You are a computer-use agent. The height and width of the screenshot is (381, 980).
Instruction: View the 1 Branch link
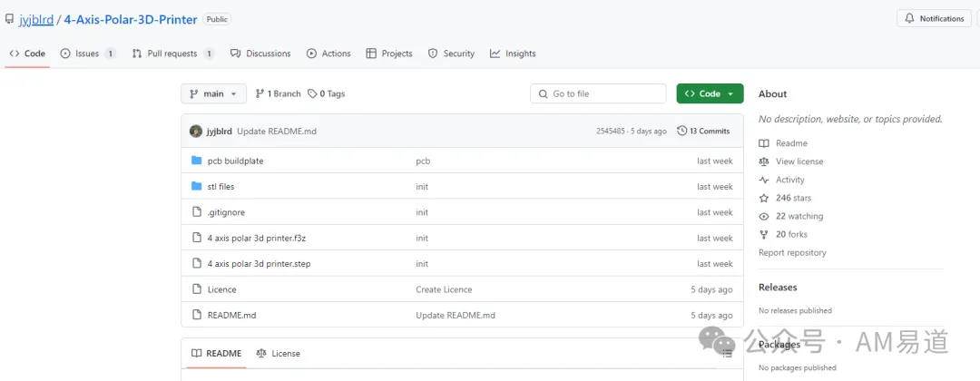(x=279, y=93)
